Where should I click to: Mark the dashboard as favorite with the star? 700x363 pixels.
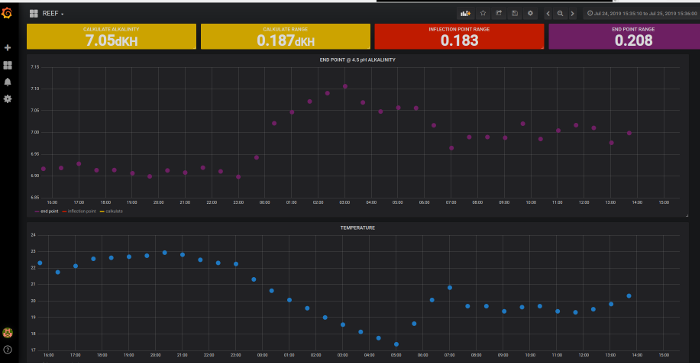pos(483,13)
